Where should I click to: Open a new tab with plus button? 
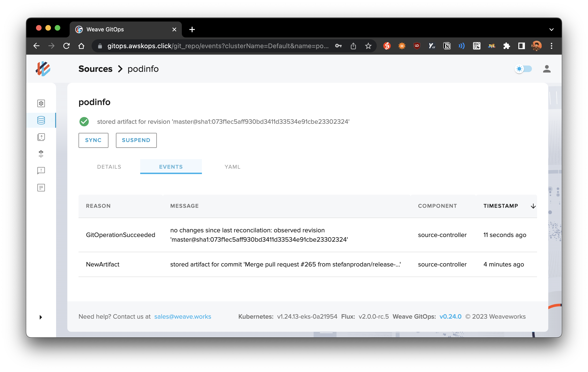tap(192, 29)
